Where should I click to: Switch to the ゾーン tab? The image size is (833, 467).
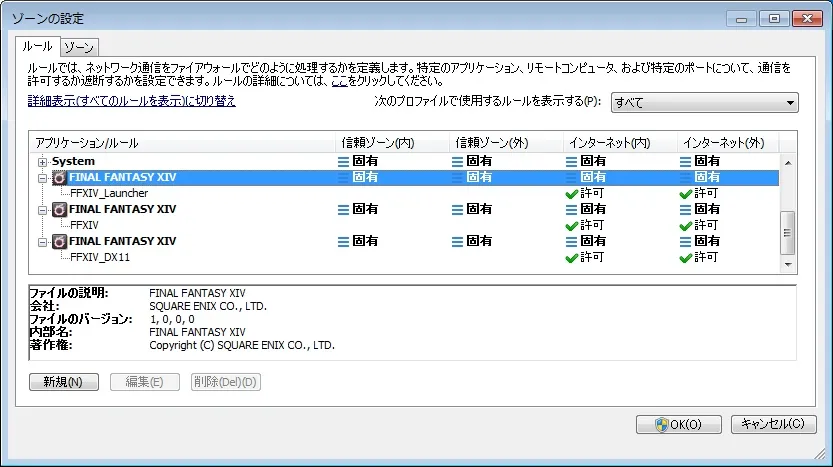78,47
